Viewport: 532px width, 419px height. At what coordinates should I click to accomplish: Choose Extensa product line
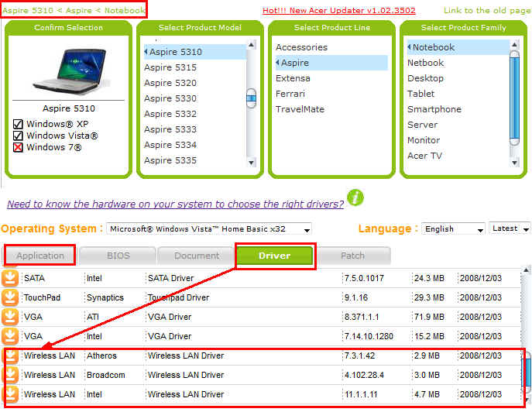tap(293, 78)
